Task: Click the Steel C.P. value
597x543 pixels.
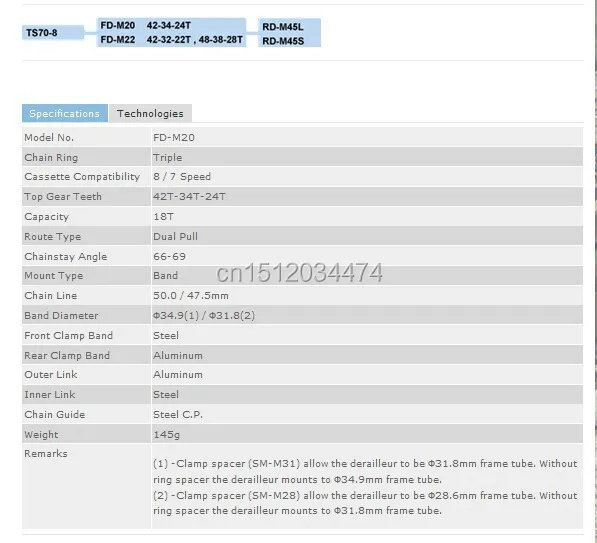Action: tap(178, 415)
